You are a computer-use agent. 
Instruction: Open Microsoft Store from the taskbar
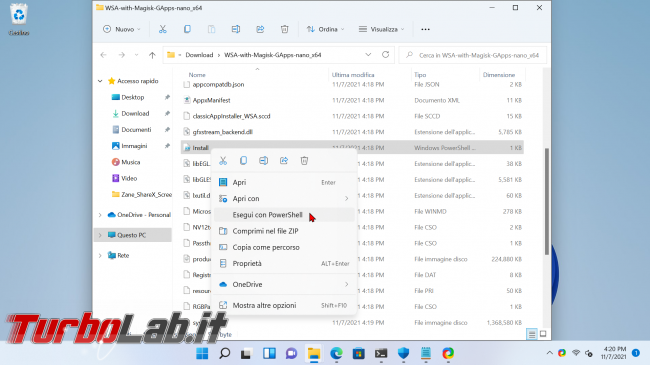[x=359, y=353]
